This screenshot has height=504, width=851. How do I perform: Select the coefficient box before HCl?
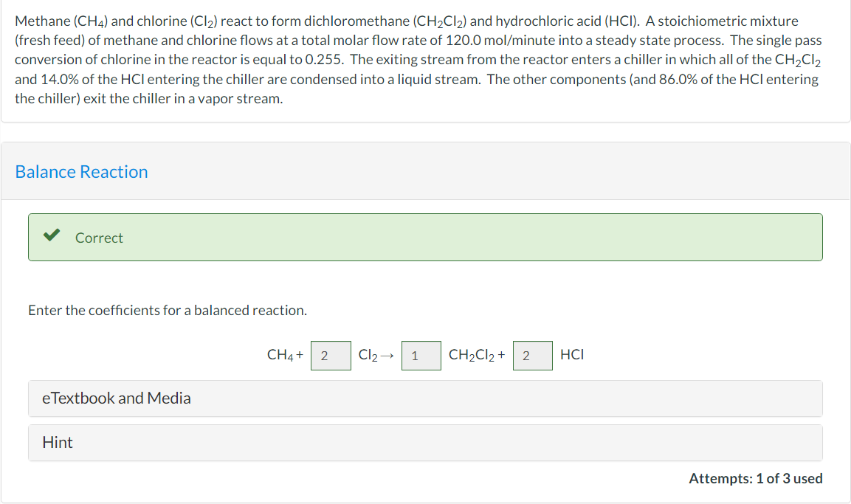(532, 355)
